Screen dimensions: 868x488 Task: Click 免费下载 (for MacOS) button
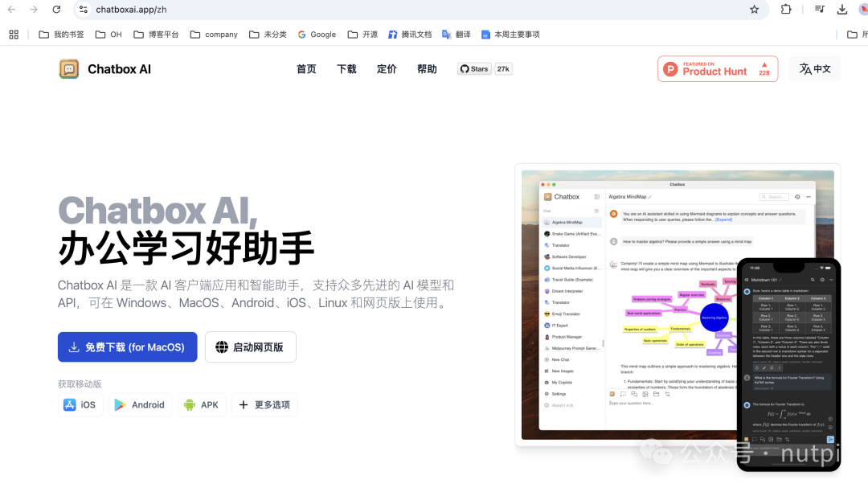(127, 347)
